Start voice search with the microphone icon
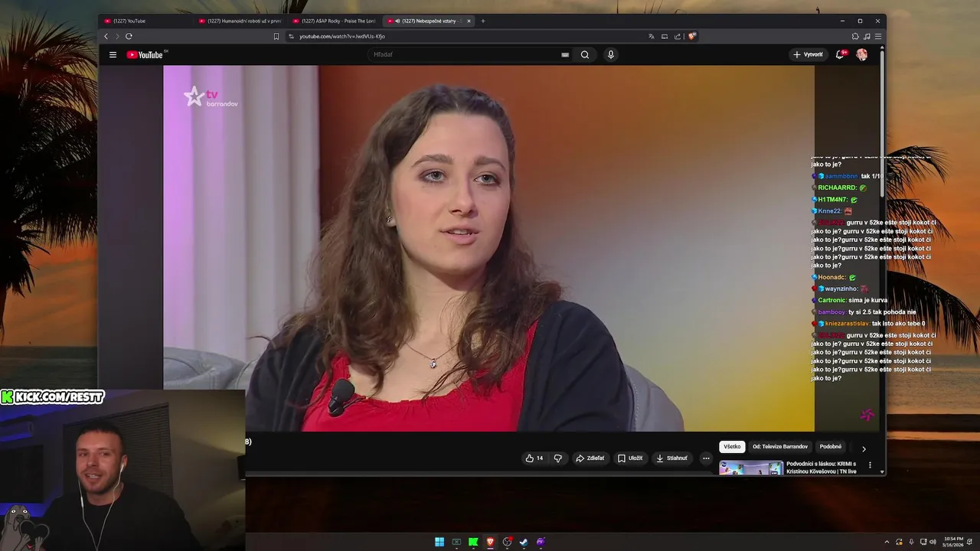The image size is (980, 551). point(610,54)
